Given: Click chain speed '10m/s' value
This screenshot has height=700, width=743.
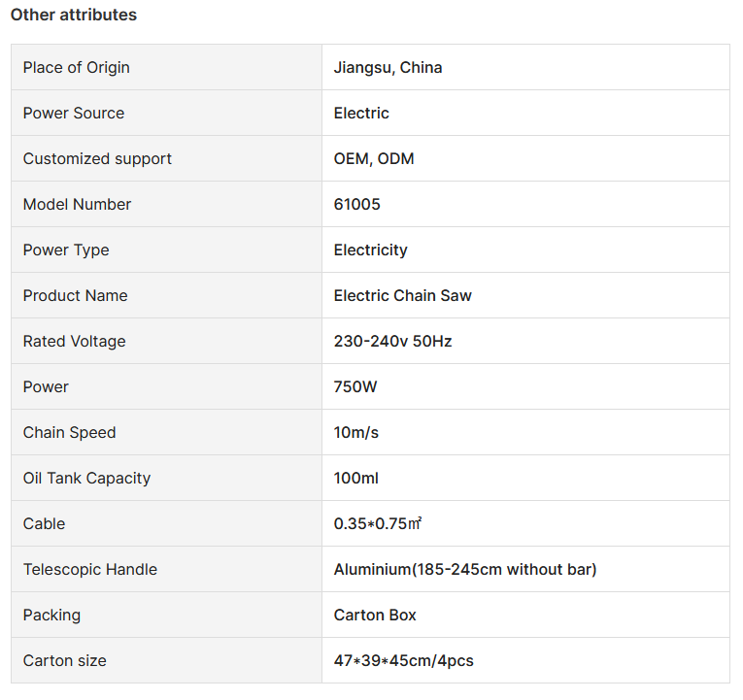Looking at the screenshot, I should tap(356, 432).
